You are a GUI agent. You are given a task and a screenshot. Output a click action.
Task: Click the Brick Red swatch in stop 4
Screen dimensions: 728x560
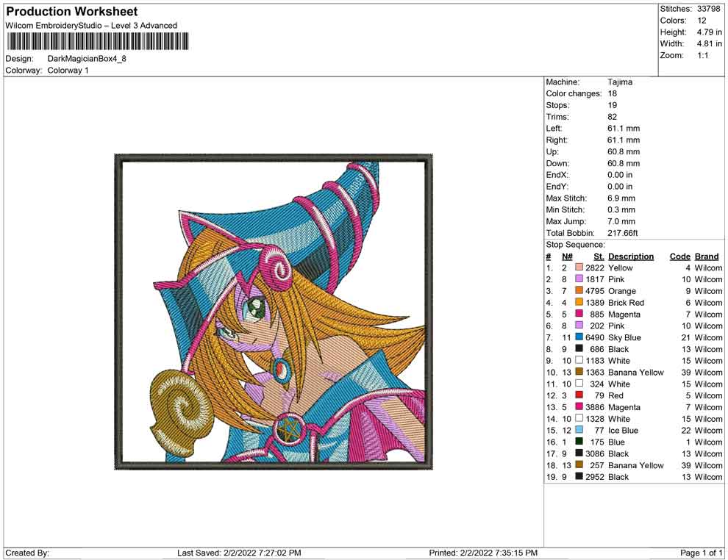coord(579,302)
